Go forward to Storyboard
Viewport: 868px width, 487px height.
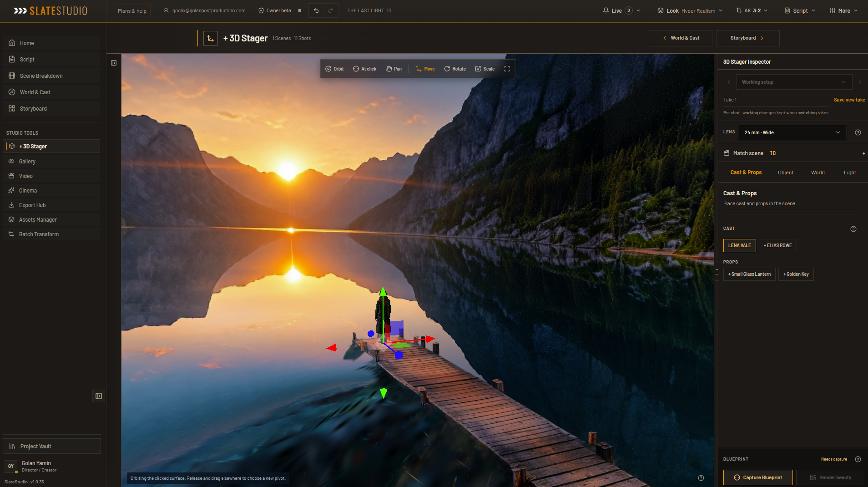pos(748,38)
